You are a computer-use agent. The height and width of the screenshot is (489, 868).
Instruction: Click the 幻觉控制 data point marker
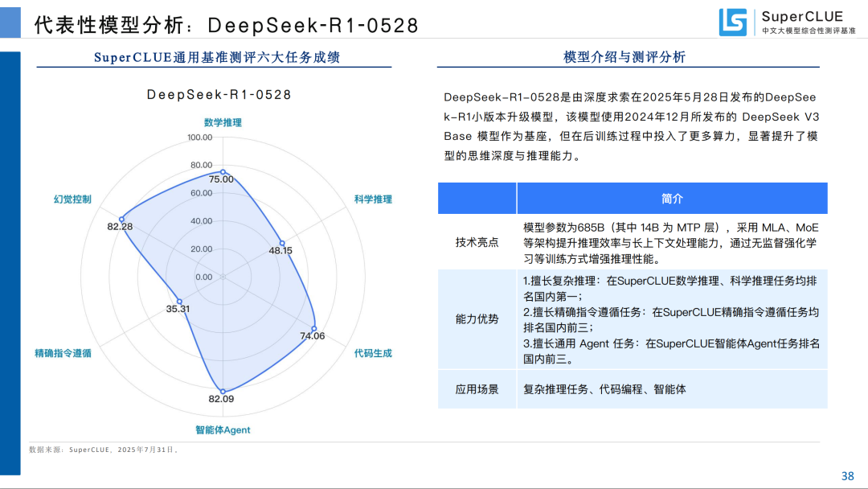[121, 219]
